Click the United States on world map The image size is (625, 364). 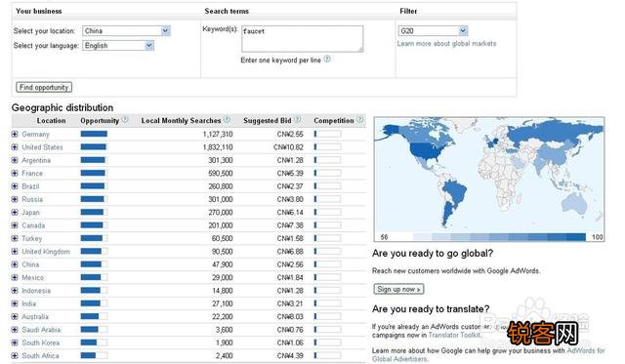pos(426,151)
